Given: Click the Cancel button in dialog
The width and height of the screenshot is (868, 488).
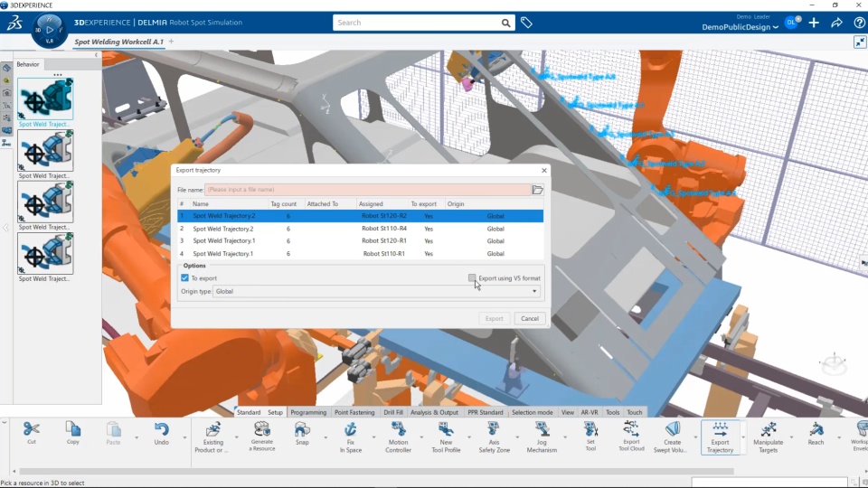Looking at the screenshot, I should (530, 319).
